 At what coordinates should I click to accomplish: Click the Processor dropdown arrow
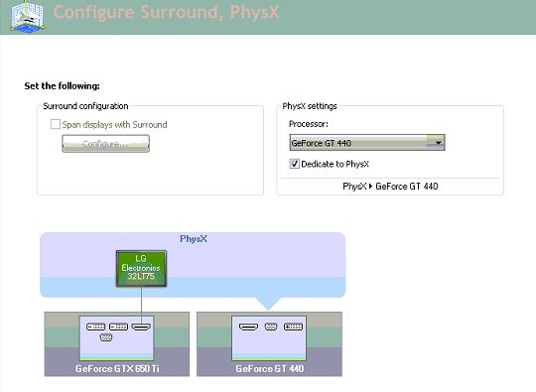437,143
